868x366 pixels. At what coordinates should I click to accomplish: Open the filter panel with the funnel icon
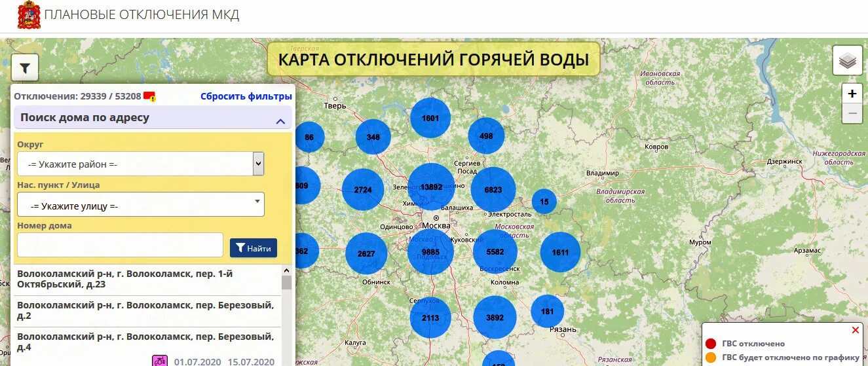pos(25,67)
